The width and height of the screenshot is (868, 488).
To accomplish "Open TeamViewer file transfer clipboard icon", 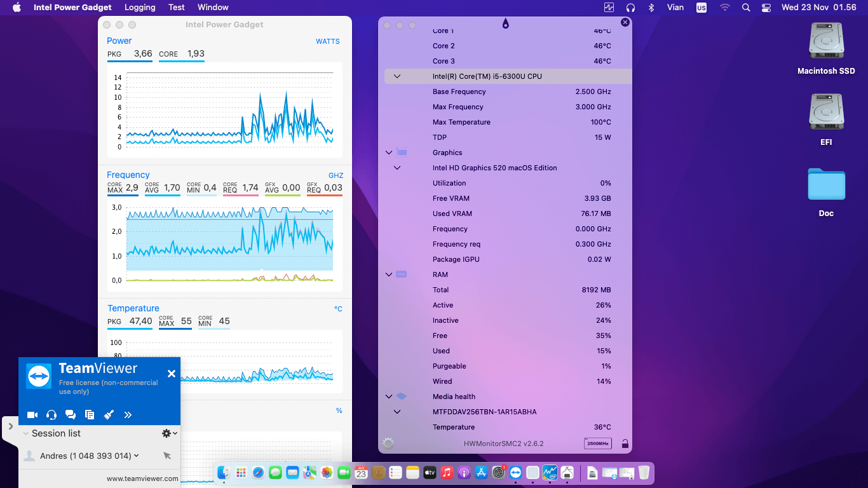I will (90, 414).
